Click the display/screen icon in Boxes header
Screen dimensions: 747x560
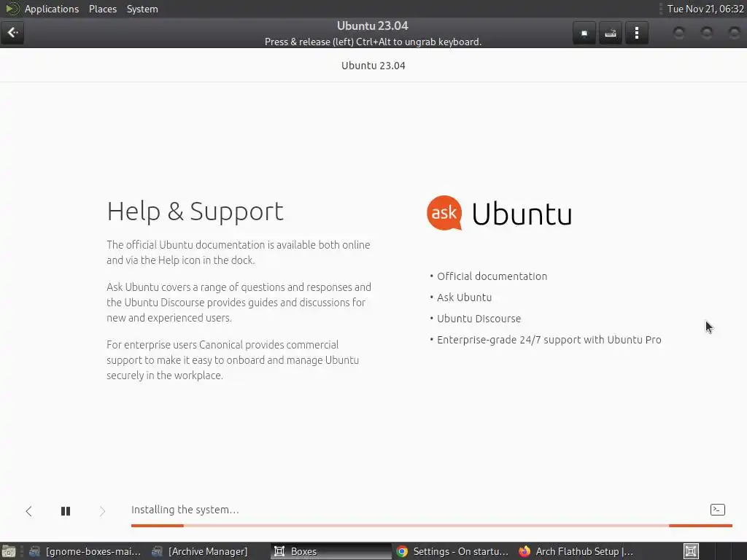[584, 33]
